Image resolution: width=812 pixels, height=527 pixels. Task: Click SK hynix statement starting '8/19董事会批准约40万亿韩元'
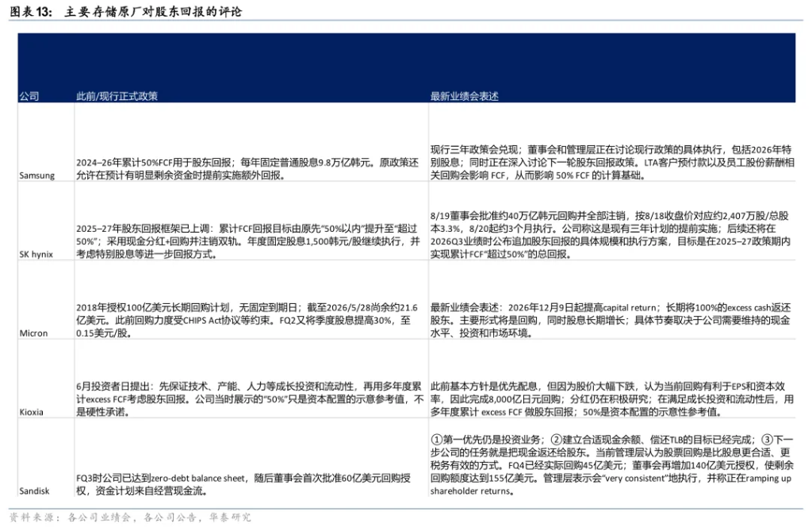[611, 235]
